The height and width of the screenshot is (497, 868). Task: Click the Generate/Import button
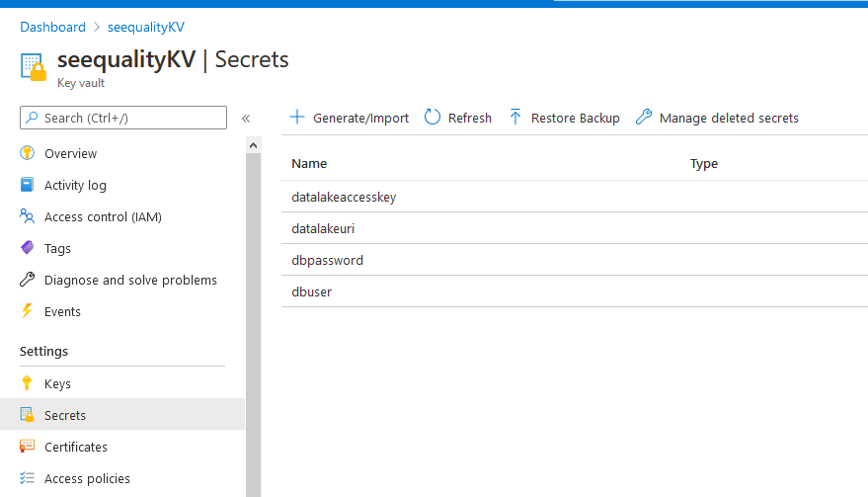click(x=350, y=118)
